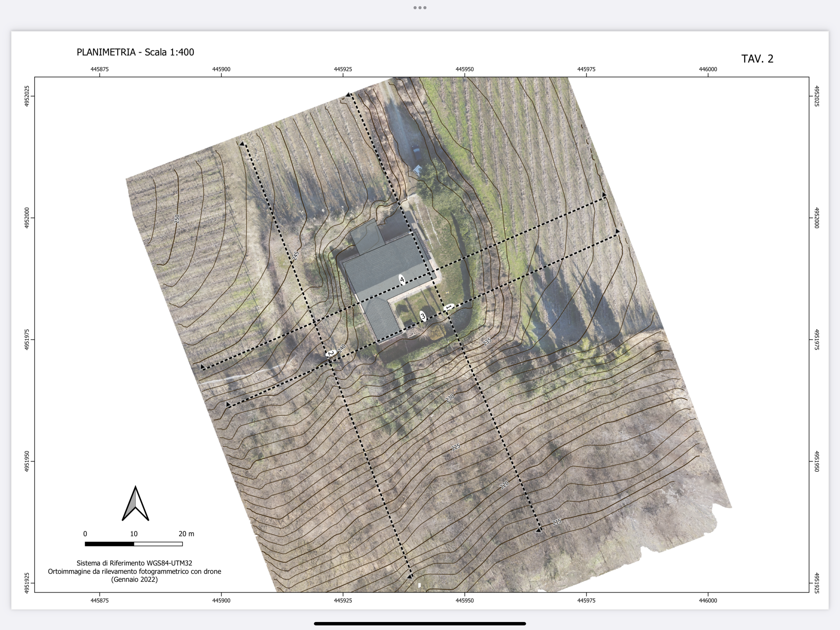Click section marker number 4 on roof
The width and height of the screenshot is (840, 630).
click(x=402, y=280)
